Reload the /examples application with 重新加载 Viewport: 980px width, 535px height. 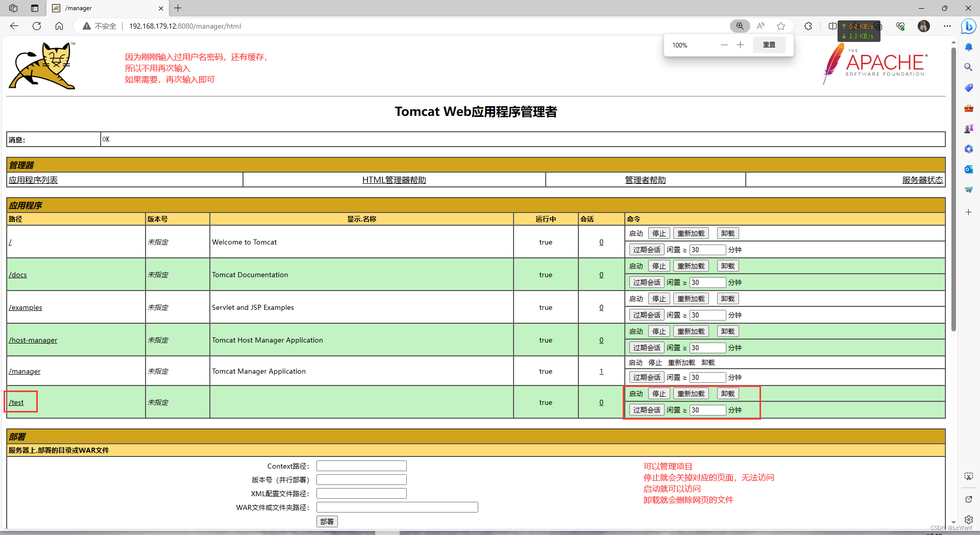tap(691, 299)
